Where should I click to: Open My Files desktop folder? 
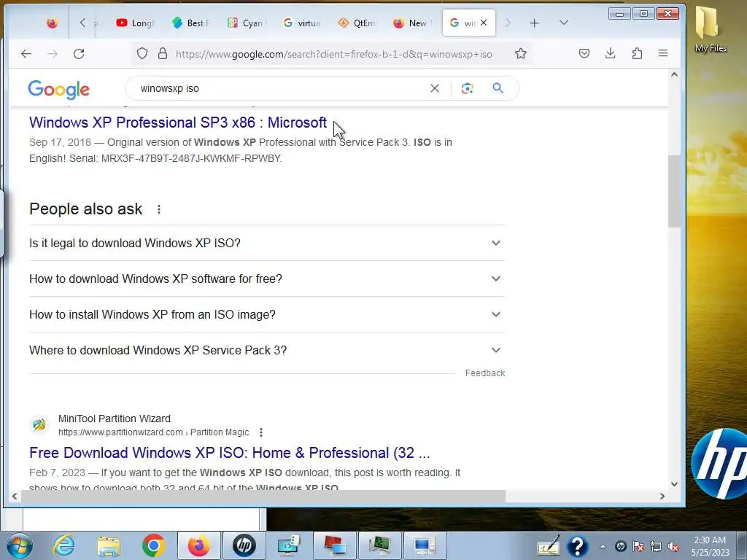click(711, 29)
